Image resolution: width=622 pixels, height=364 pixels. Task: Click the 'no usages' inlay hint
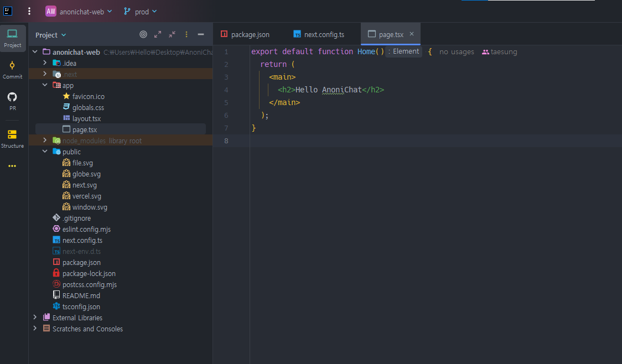coord(457,51)
